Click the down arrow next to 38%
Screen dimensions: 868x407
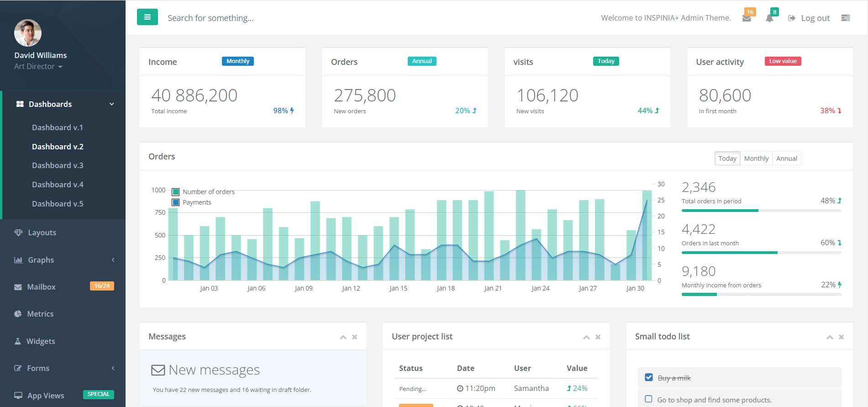839,111
